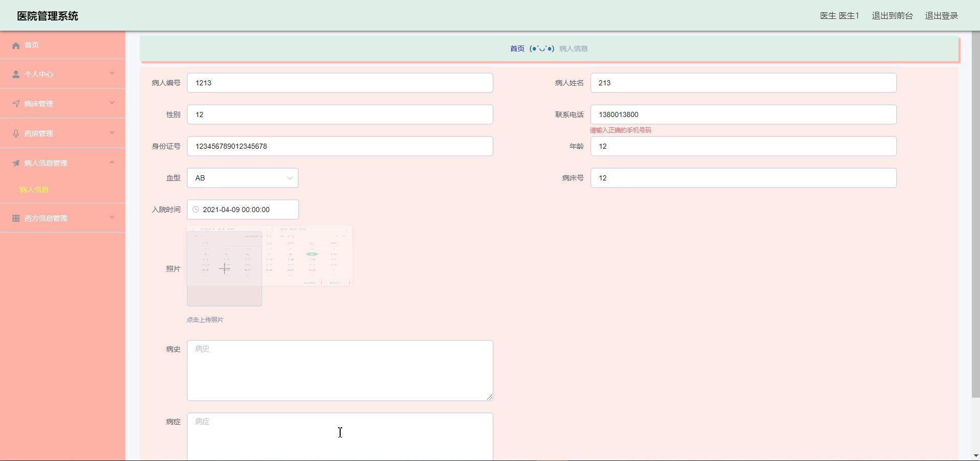Viewport: 980px width, 461px height.
Task: Select 病人信息 submenu item
Action: pyautogui.click(x=34, y=190)
